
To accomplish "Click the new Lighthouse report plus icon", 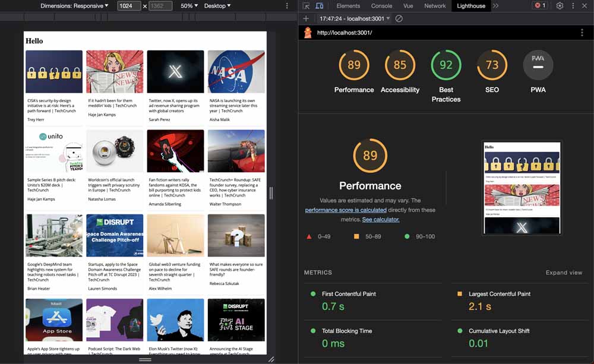I will click(x=306, y=19).
